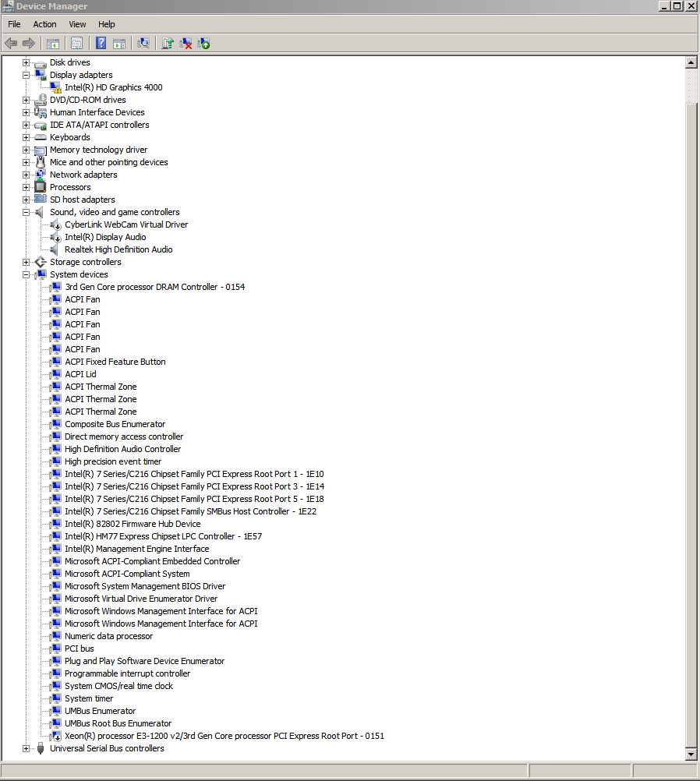Select Microsoft System Management BIOS Driver
The image size is (700, 781).
click(x=145, y=586)
